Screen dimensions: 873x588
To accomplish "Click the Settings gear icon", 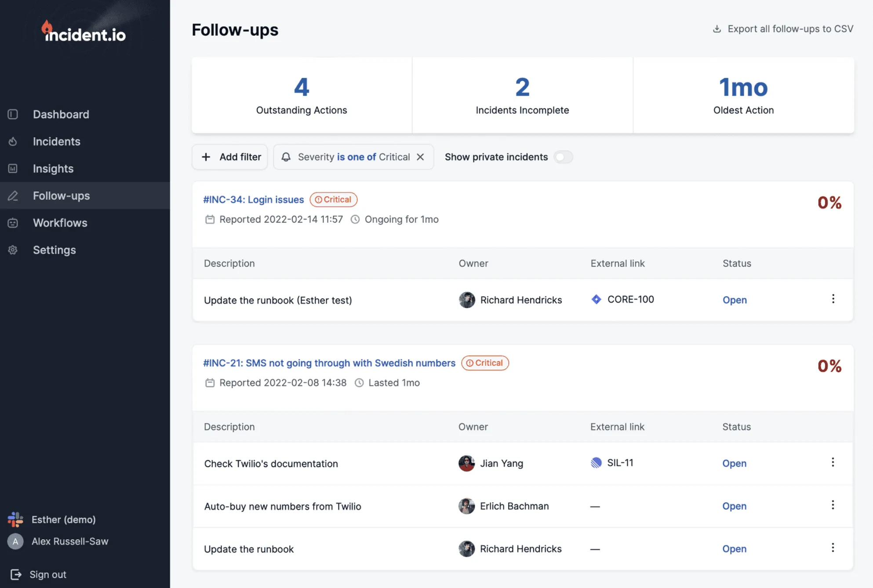I will tap(13, 250).
